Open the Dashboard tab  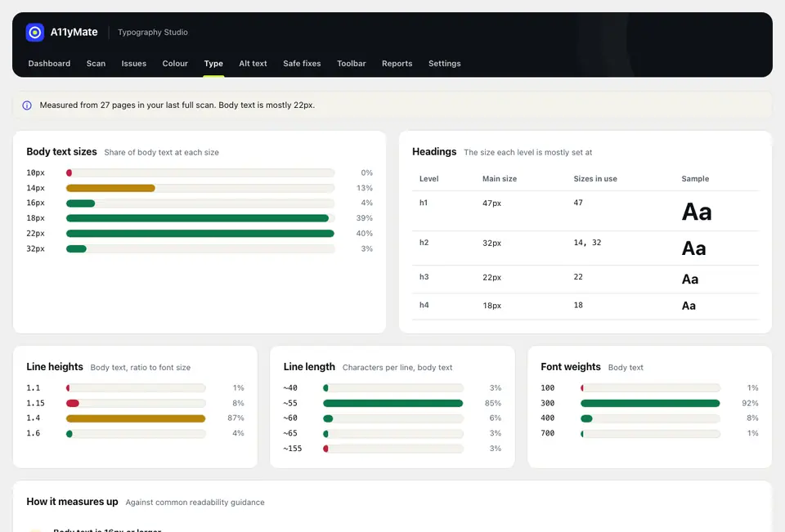click(49, 64)
